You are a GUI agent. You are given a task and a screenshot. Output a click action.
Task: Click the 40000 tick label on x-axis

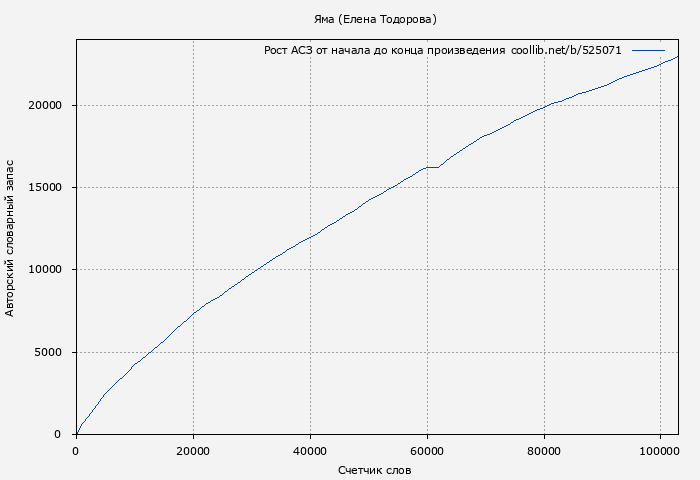pos(310,451)
